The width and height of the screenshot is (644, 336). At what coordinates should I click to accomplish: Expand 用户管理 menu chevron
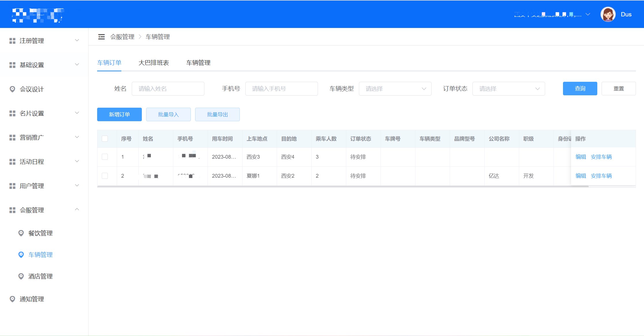pyautogui.click(x=77, y=186)
